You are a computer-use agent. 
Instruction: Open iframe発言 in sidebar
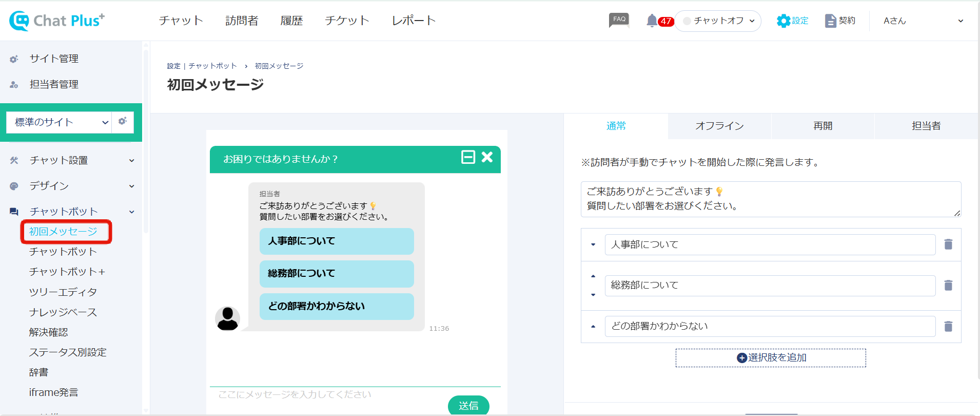click(x=54, y=392)
